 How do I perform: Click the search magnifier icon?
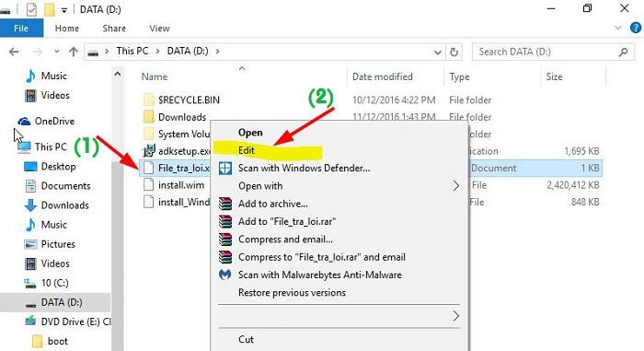pyautogui.click(x=624, y=52)
